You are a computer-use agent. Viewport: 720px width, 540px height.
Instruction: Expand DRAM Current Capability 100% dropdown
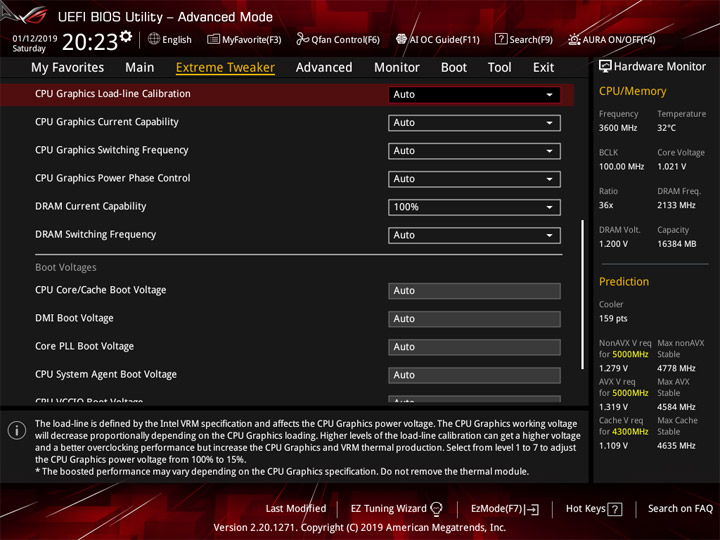pyautogui.click(x=474, y=207)
